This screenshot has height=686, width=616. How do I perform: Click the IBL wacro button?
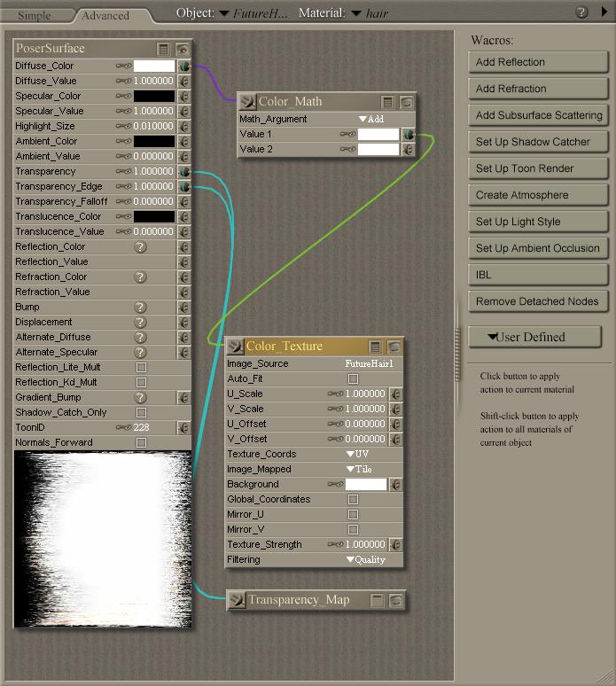[538, 275]
